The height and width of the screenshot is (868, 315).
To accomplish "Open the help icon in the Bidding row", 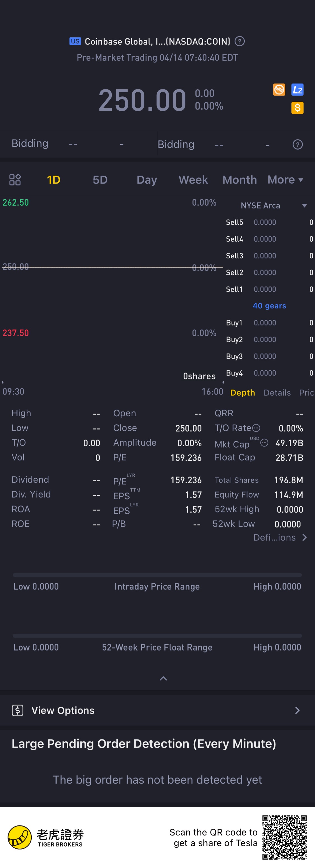I will (297, 145).
